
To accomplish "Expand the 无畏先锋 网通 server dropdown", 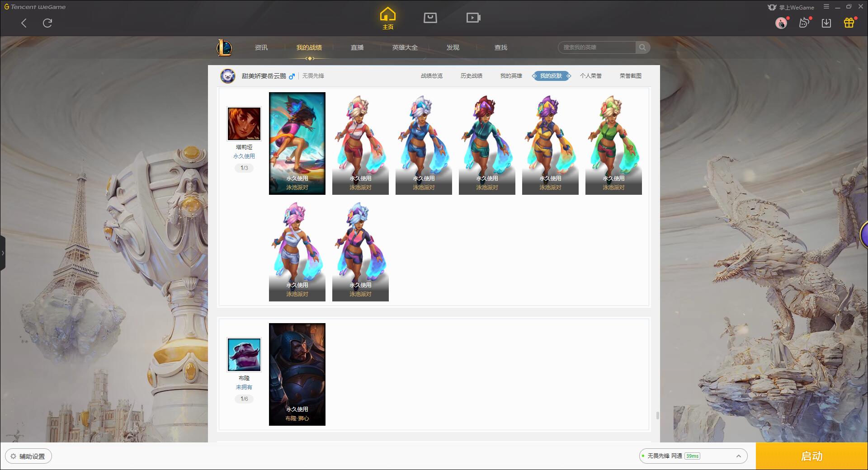I will pyautogui.click(x=693, y=456).
